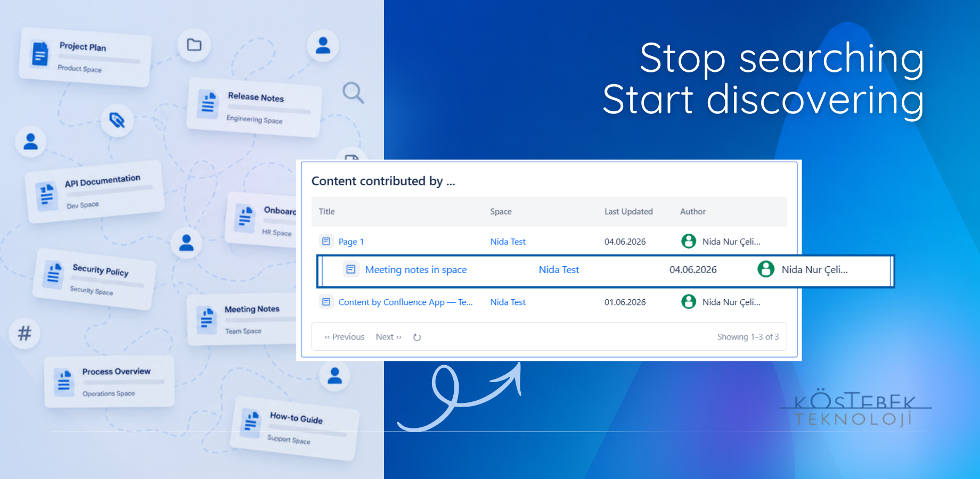Click the Title column header
This screenshot has height=479, width=980.
(326, 211)
